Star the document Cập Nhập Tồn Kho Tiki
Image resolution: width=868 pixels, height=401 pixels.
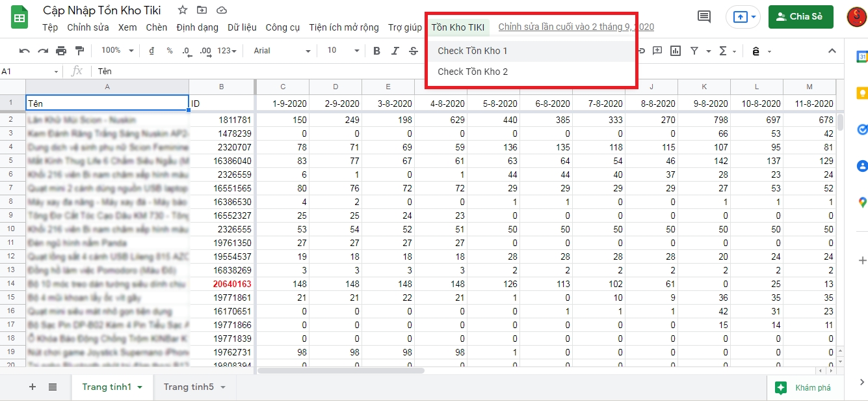pos(183,10)
